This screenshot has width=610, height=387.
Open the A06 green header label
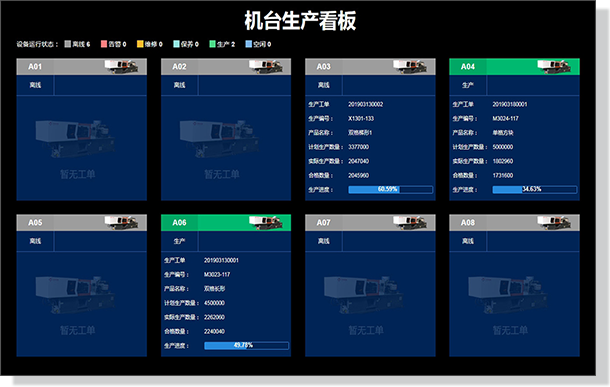(x=179, y=222)
